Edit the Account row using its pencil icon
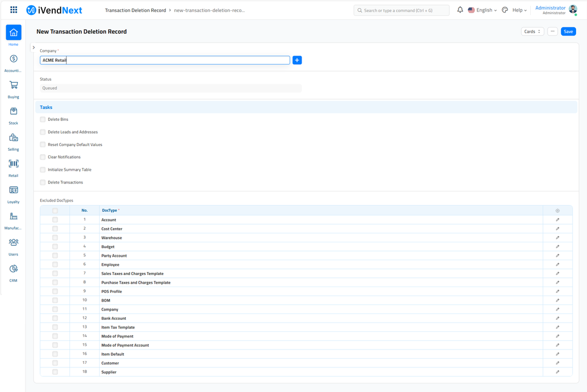Screen dimensions: 587x392 (x=557, y=219)
